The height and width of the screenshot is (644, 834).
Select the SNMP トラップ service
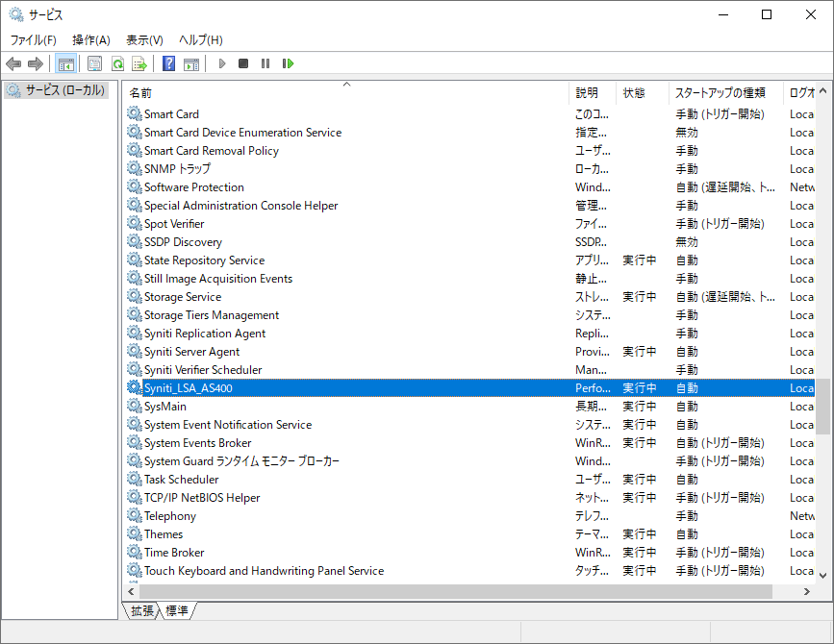(x=177, y=169)
